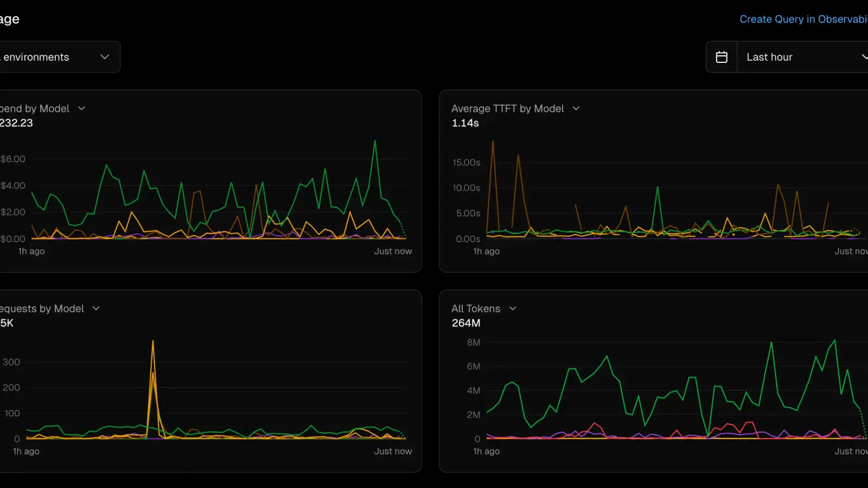Click the red tokens bump in All Tokens chart
The width and height of the screenshot is (868, 488).
point(595,424)
